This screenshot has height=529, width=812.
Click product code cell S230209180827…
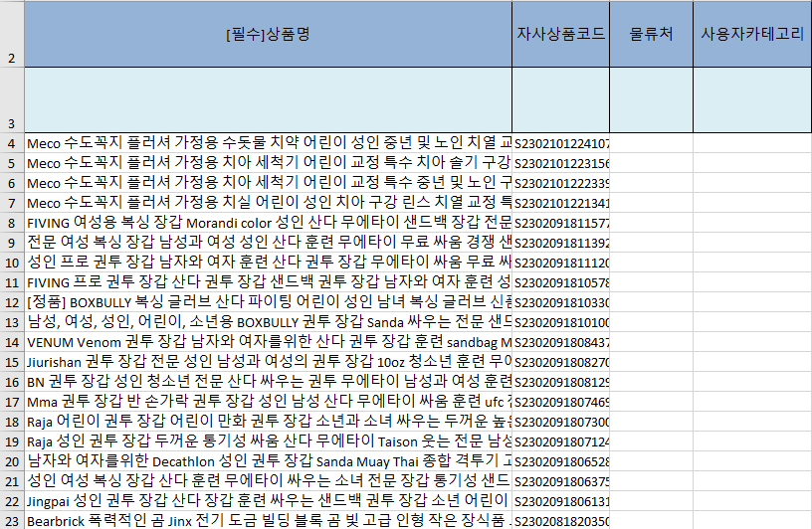tap(561, 362)
